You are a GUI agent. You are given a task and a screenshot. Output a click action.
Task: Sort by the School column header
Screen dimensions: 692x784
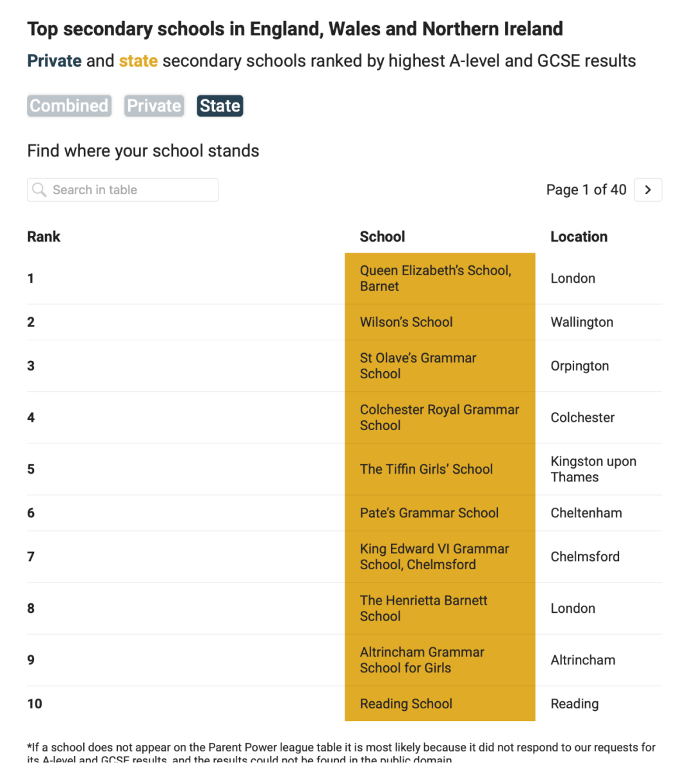tap(383, 237)
